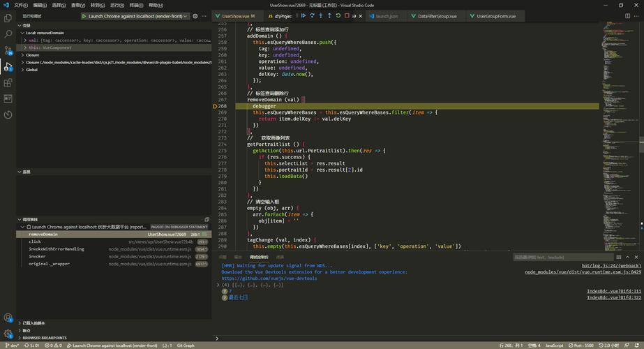The image size is (644, 349).
Task: Open the Extensions view icon
Action: point(8,82)
